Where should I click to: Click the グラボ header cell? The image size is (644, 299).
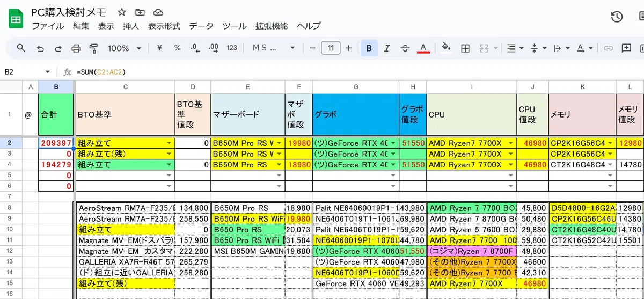tap(355, 115)
